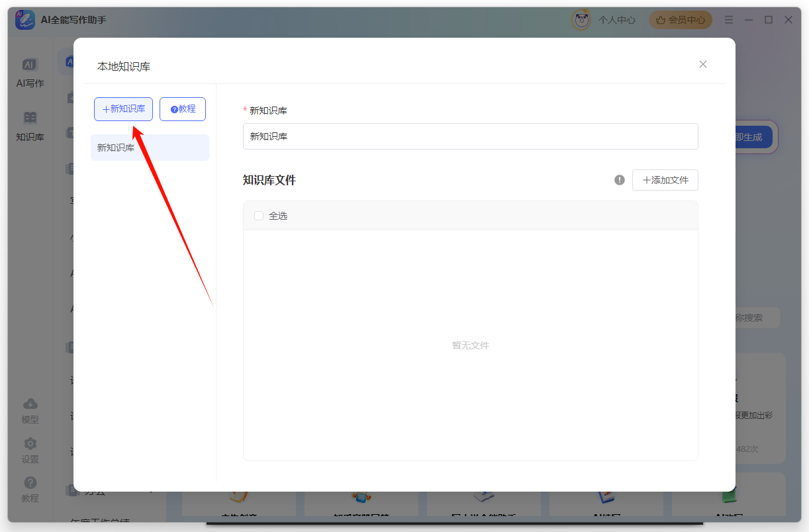The image size is (809, 532).
Task: Click inside the 新知识库 name input field
Action: 470,136
